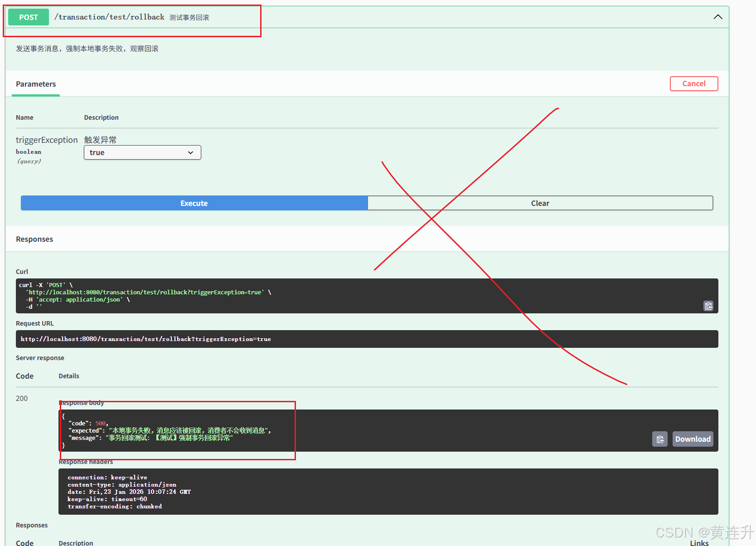Clear the executed response
This screenshot has height=546, width=756.
click(540, 203)
